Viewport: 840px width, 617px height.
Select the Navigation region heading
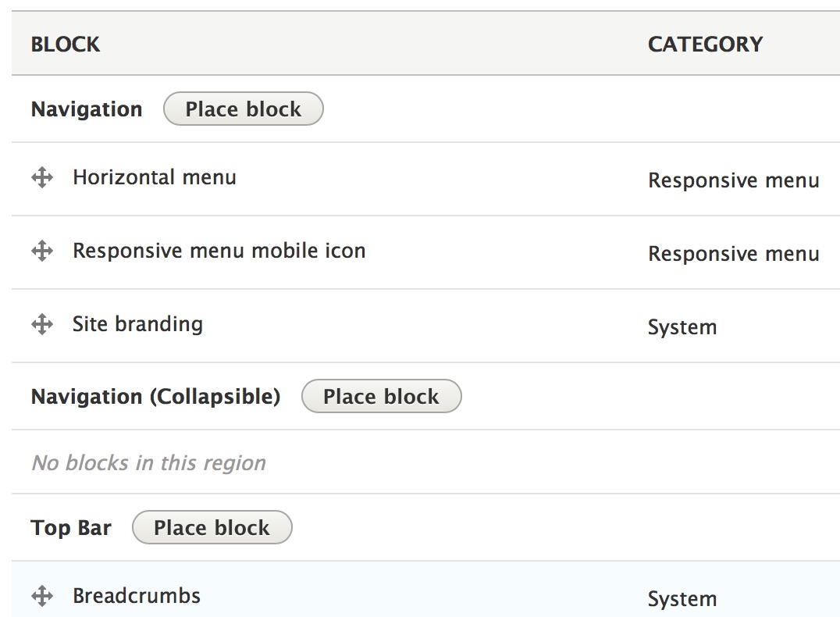[86, 109]
